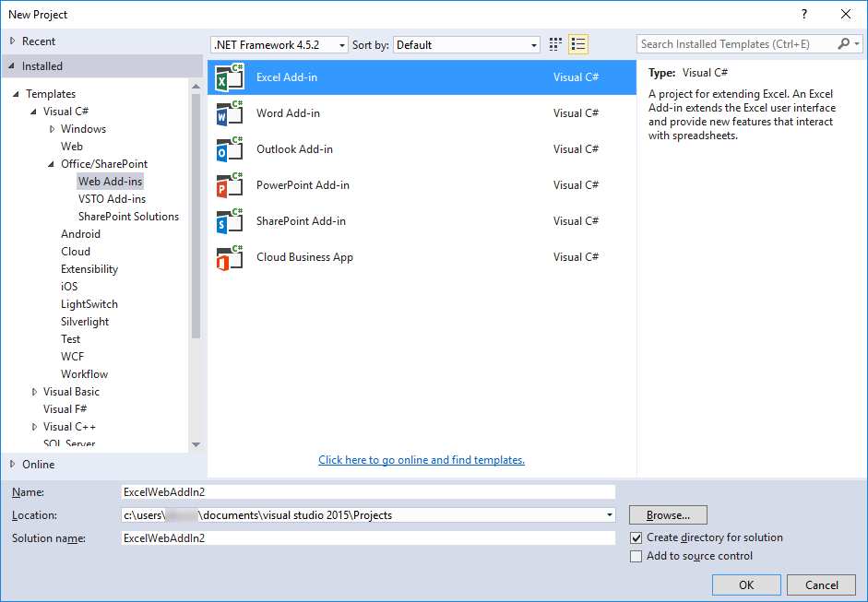Expand the Windows tree node

(52, 129)
